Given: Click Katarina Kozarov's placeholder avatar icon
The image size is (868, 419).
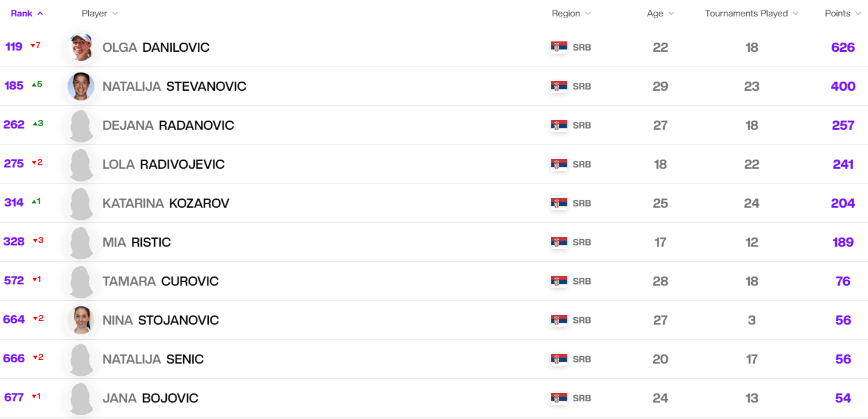Looking at the screenshot, I should (x=81, y=203).
